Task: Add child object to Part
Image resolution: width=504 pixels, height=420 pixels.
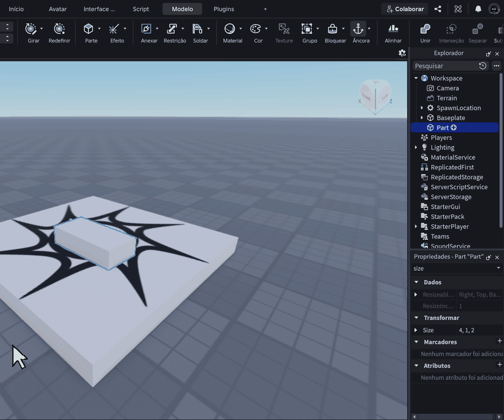Action: point(454,128)
